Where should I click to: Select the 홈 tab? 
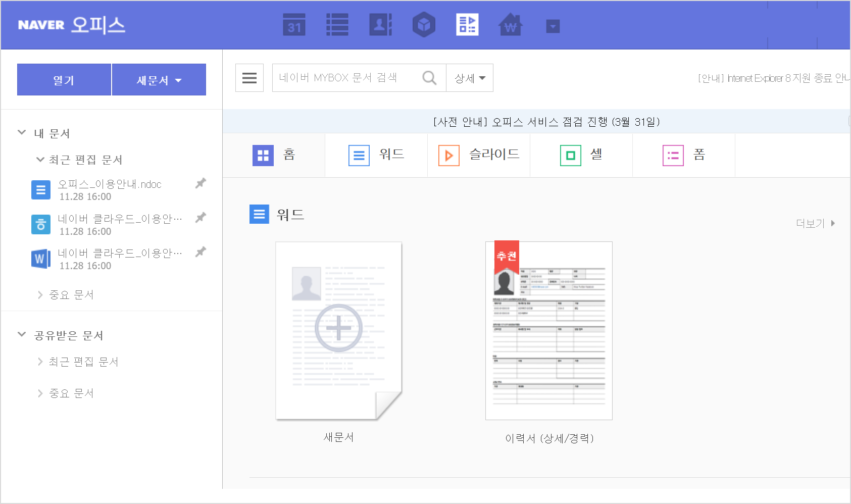click(274, 155)
